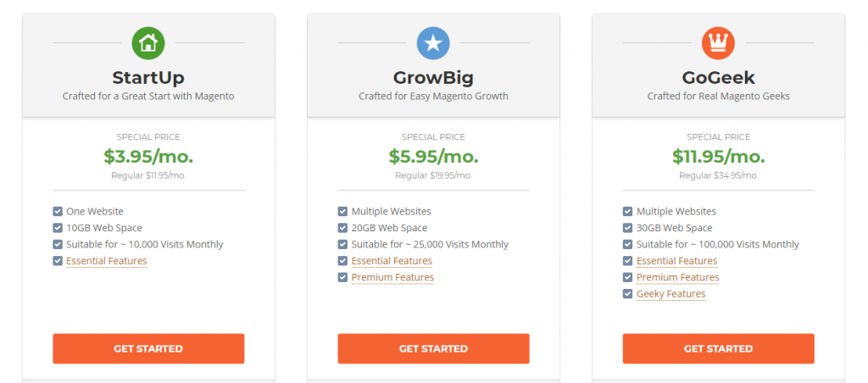The height and width of the screenshot is (383, 868).
Task: View Premium Features link in GoGeek
Action: pyautogui.click(x=677, y=277)
